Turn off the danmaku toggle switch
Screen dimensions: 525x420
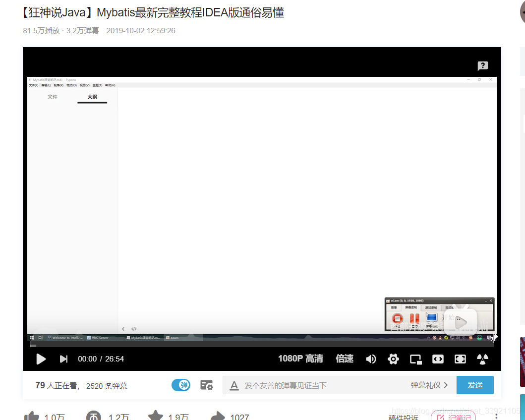[x=181, y=385]
